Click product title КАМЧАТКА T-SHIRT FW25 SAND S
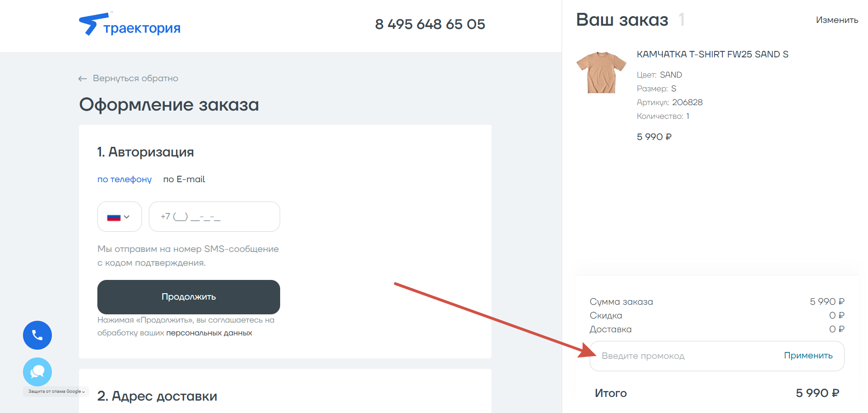Screen dimensions: 868x413 click(x=712, y=55)
